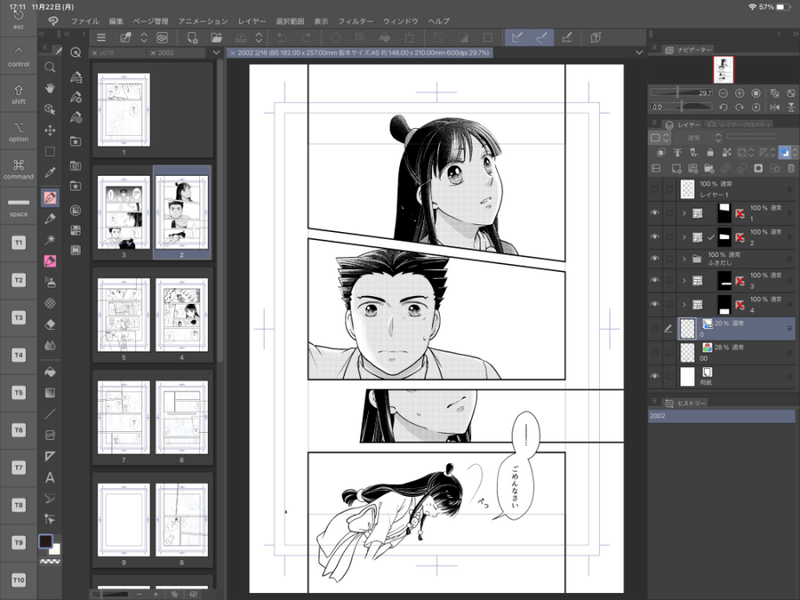The width and height of the screenshot is (800, 600).
Task: Select the Eyedropper tool
Action: click(49, 172)
